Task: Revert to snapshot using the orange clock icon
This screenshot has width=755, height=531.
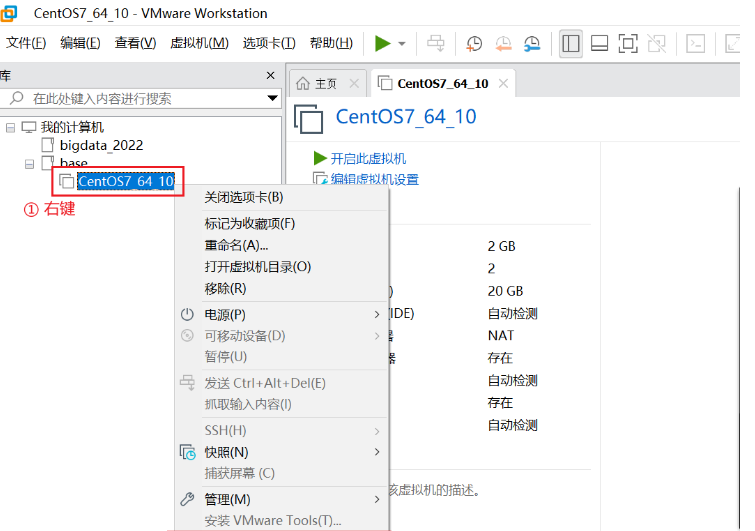Action: [503, 43]
